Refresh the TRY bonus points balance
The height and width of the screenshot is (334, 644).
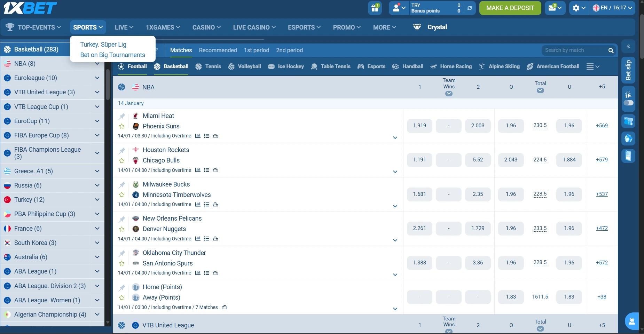470,8
